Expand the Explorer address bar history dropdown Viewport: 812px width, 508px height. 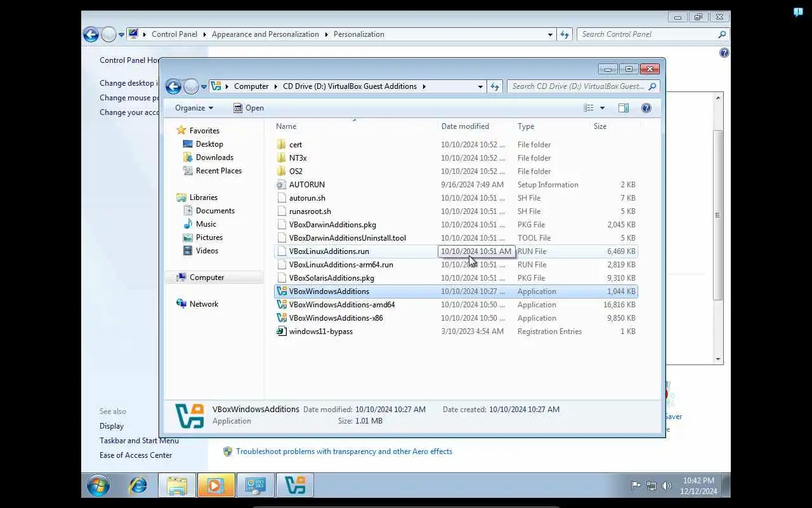[x=480, y=86]
